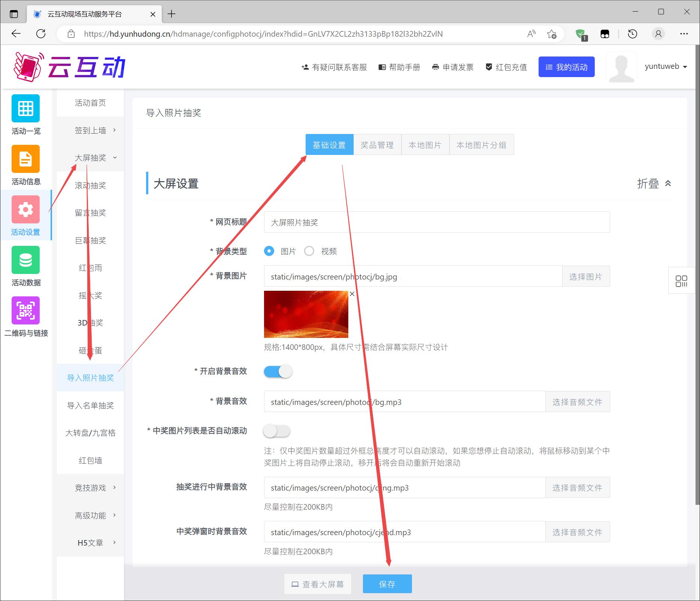Click the browser refresh icon

[41, 34]
